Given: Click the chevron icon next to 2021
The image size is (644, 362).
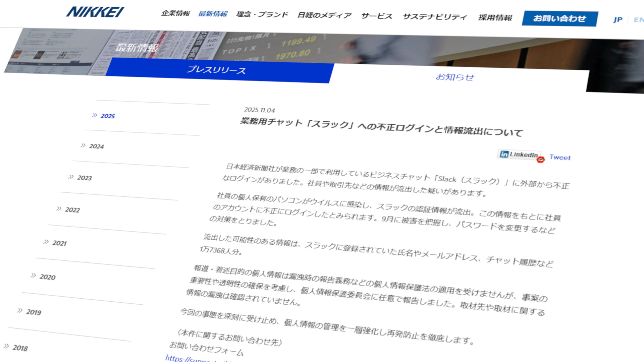Looking at the screenshot, I should tap(46, 242).
